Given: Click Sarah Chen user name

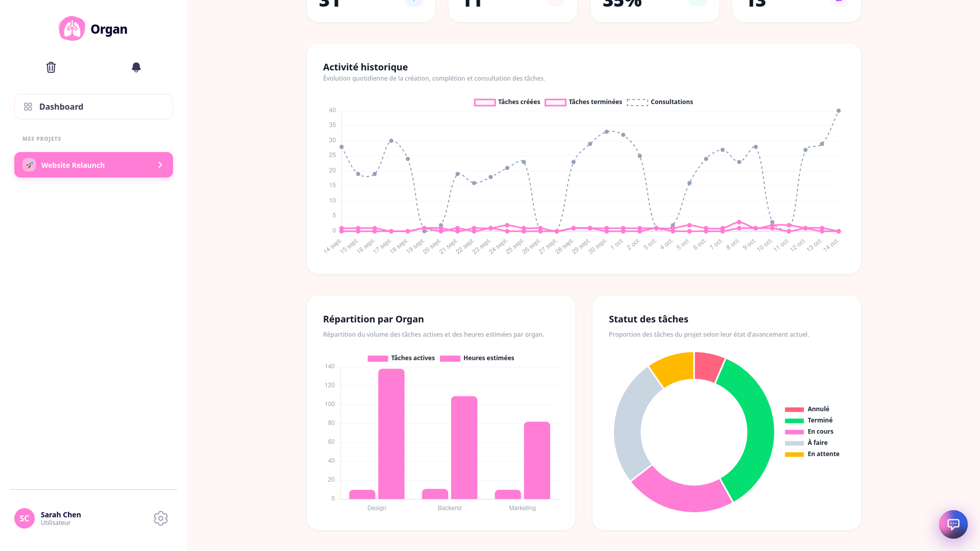Looking at the screenshot, I should 61,515.
